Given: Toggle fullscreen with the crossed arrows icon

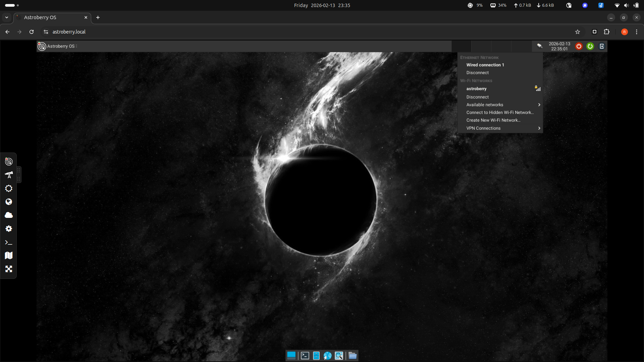Looking at the screenshot, I should 9,269.
